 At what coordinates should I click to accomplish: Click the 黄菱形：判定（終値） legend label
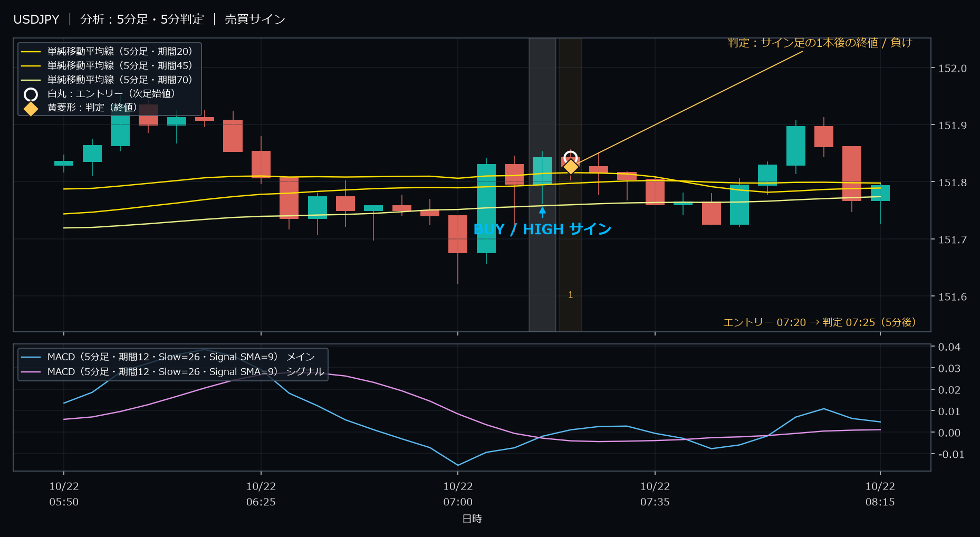92,108
